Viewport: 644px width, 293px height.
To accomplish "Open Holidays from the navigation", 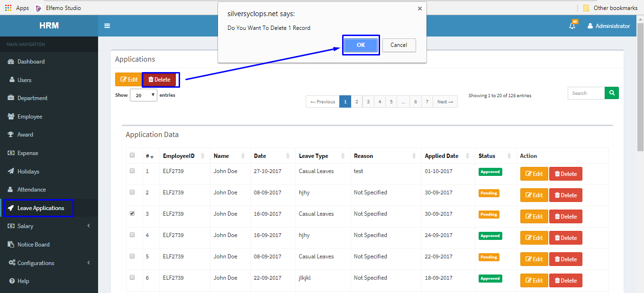I will pyautogui.click(x=49, y=172).
